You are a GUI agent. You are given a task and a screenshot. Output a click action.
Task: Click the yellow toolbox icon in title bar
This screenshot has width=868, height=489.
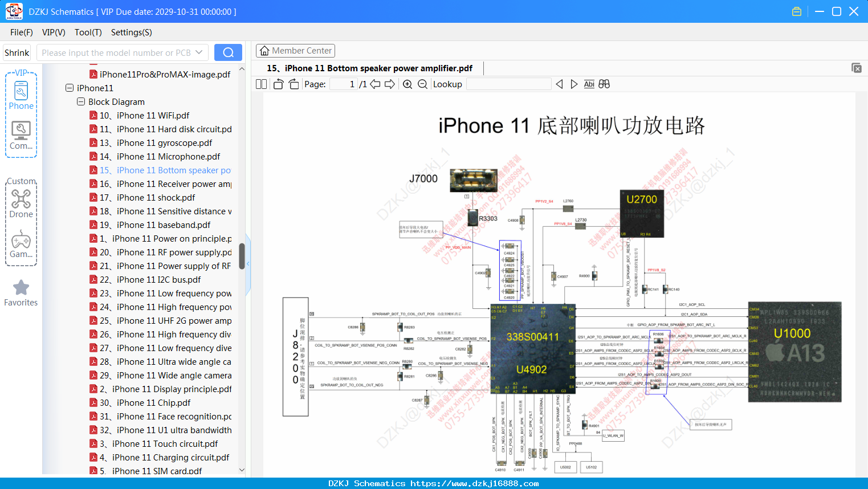(x=797, y=11)
